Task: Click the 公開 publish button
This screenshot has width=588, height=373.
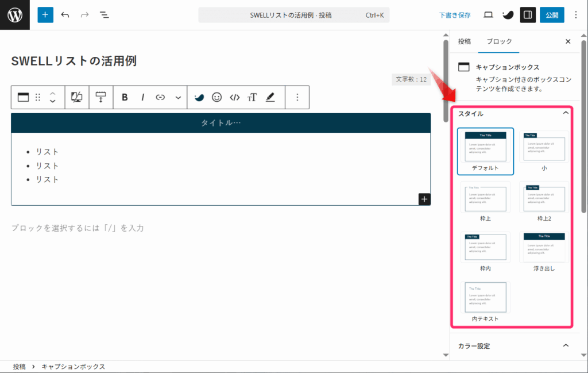Action: [552, 15]
